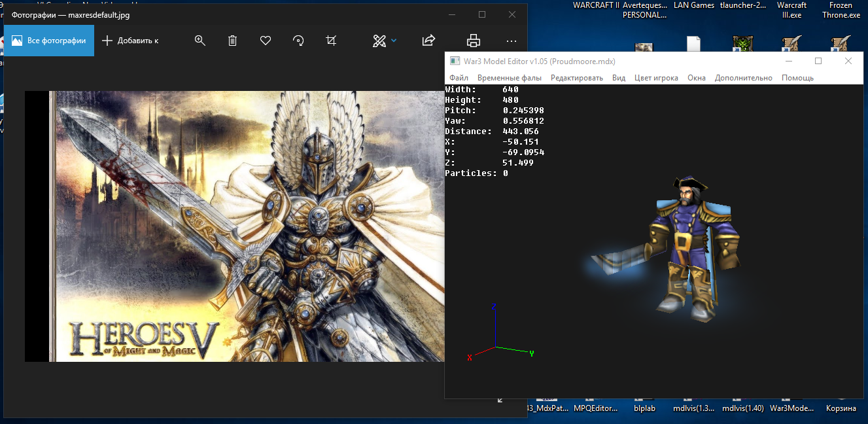Image resolution: width=868 pixels, height=424 pixels.
Task: Minimize the War3 Model Editor window
Action: [x=788, y=61]
